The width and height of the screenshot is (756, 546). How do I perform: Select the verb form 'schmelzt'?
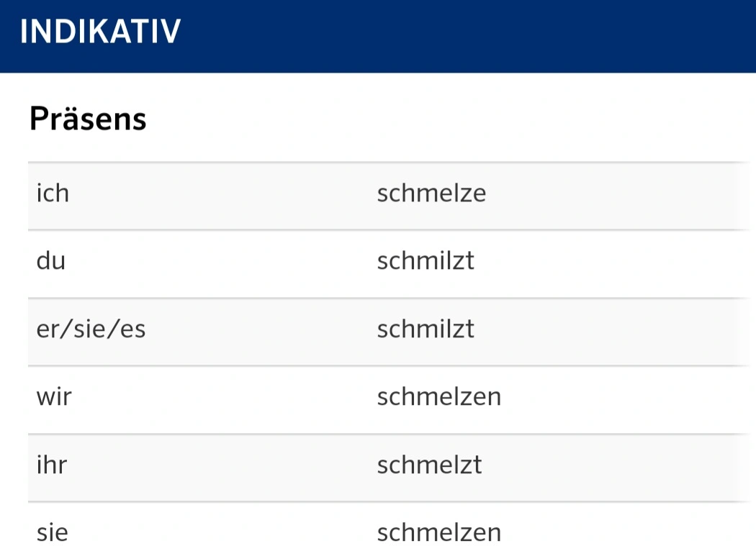click(430, 465)
